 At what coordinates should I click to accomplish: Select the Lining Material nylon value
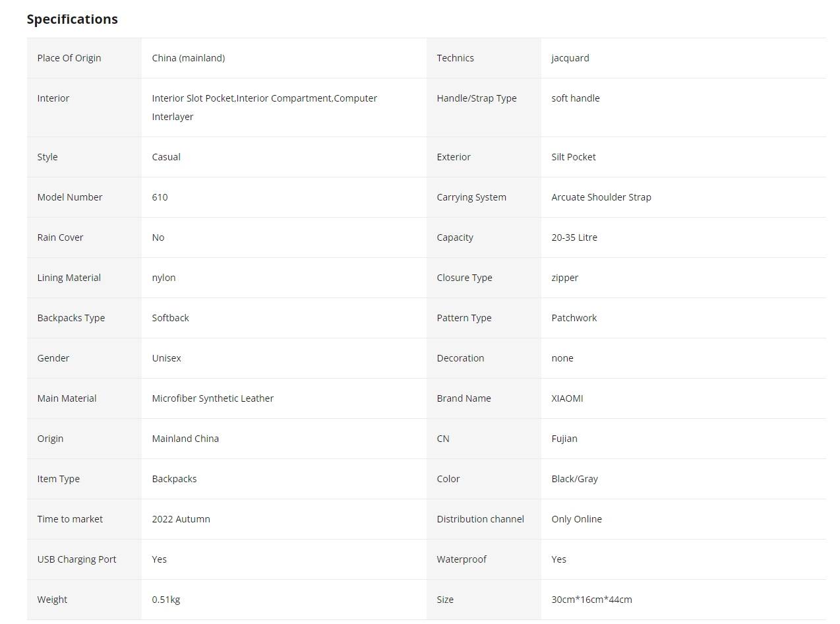164,278
